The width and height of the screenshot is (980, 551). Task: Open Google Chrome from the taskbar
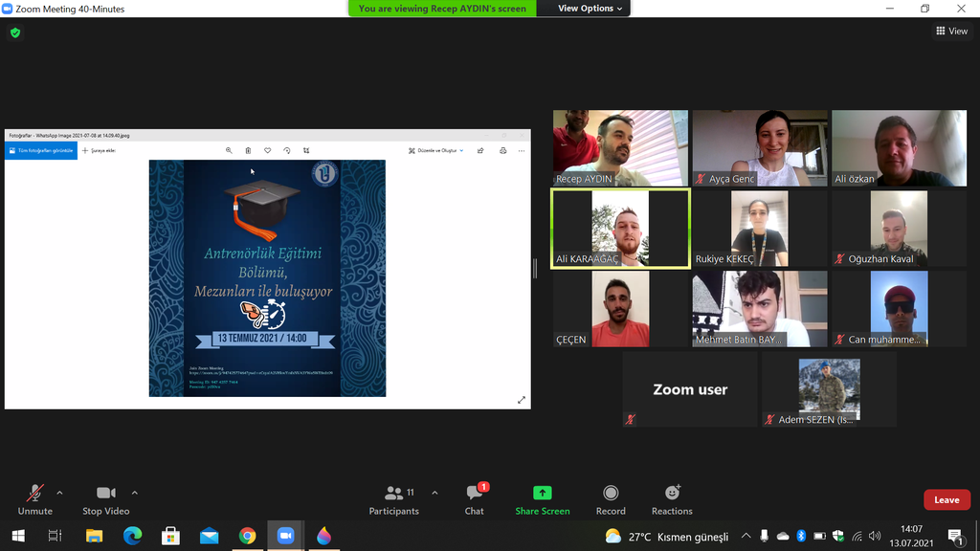click(247, 537)
